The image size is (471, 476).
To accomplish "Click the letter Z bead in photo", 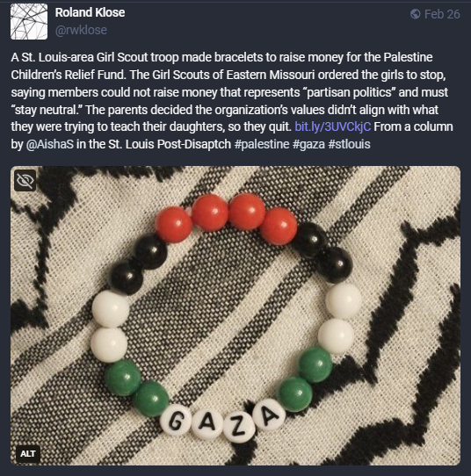I will 239,428.
